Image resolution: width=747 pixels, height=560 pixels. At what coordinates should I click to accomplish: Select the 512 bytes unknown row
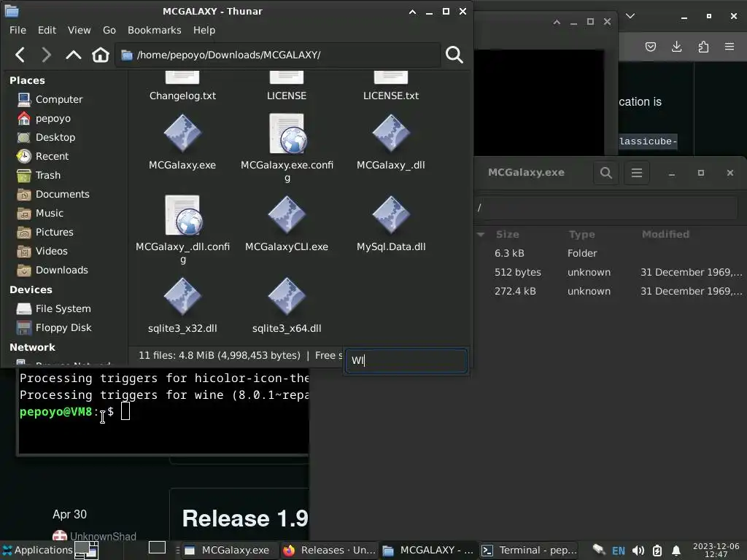(x=611, y=273)
